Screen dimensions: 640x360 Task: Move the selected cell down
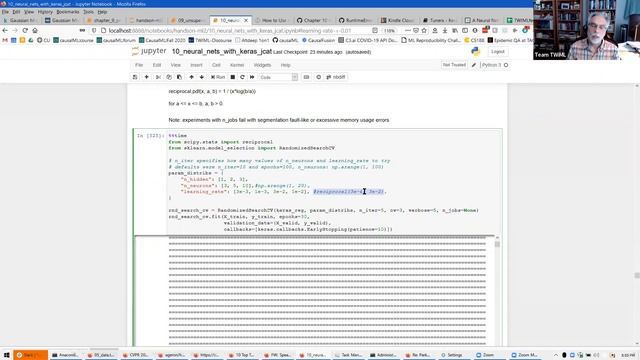[x=202, y=77]
